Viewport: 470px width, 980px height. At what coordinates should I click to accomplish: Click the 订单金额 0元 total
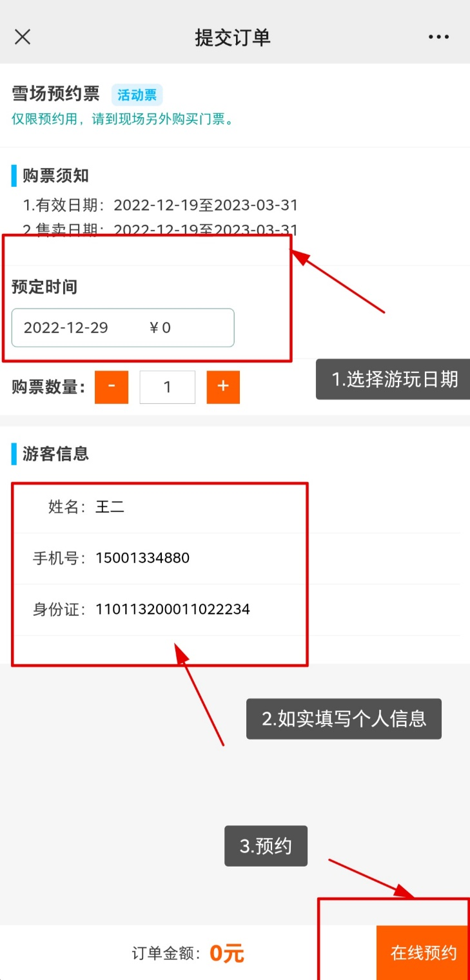188,953
